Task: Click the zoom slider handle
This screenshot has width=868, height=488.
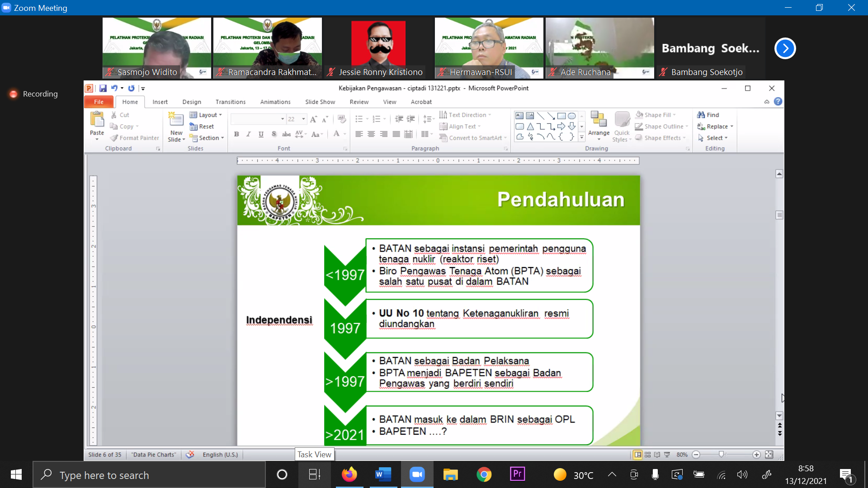Action: [721, 455]
